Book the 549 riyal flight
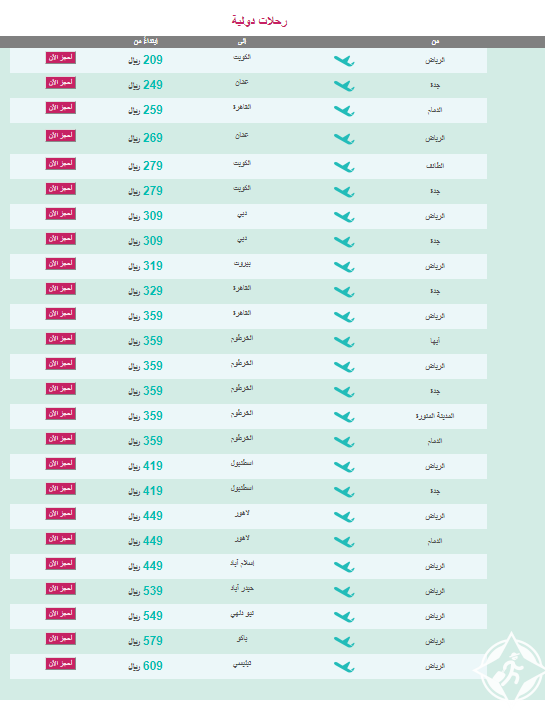The image size is (556, 710). click(61, 614)
